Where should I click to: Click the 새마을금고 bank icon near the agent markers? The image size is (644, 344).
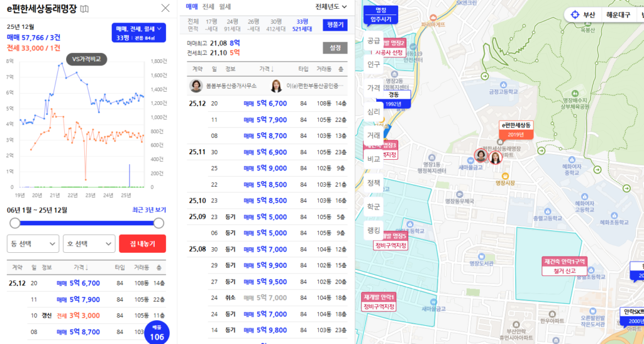(471, 160)
